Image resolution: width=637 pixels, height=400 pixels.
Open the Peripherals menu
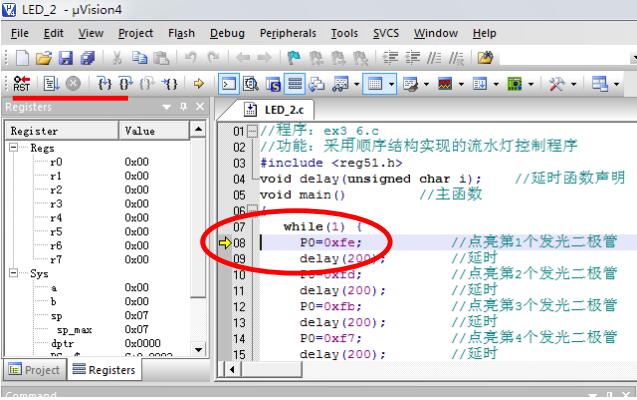coord(288,33)
